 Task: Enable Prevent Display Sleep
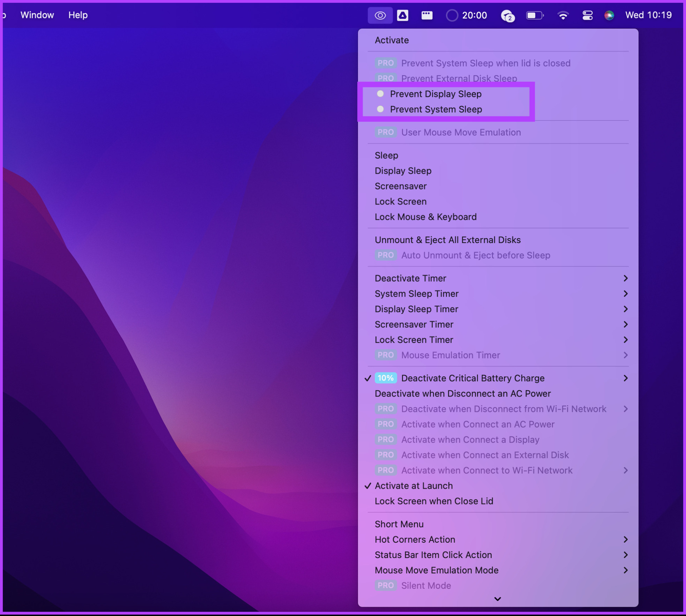436,94
